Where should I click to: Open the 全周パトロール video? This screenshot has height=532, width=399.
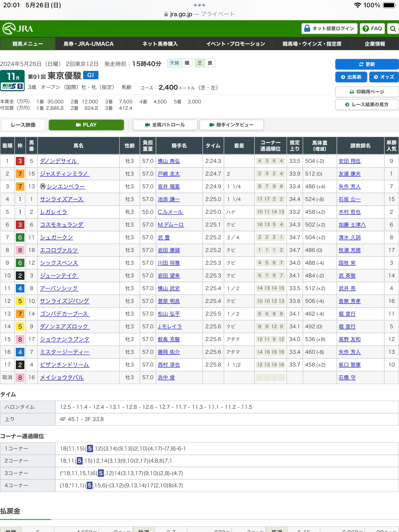[165, 125]
